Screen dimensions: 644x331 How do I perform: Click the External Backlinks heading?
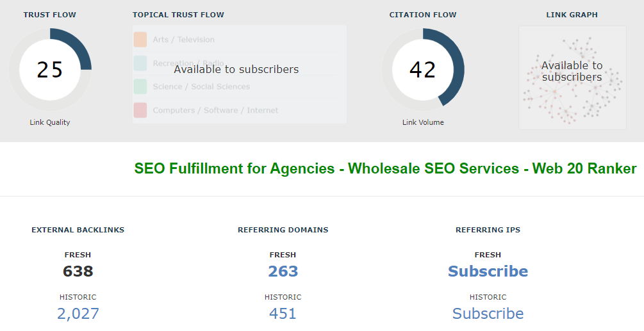coord(78,230)
